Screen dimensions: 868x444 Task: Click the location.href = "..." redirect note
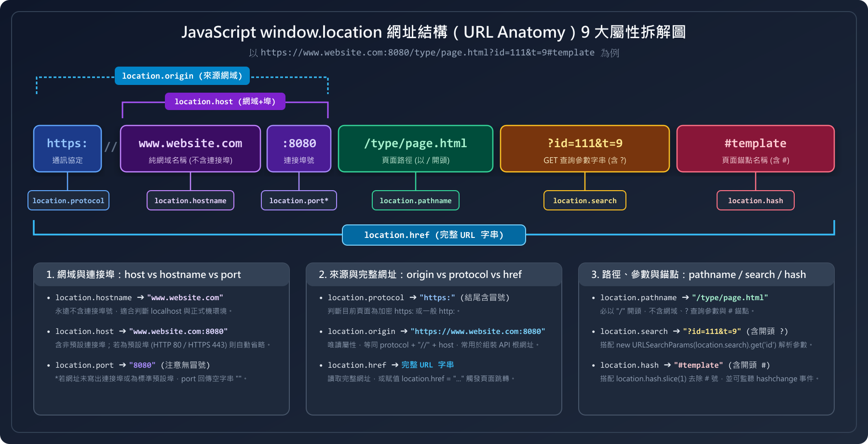tap(421, 379)
